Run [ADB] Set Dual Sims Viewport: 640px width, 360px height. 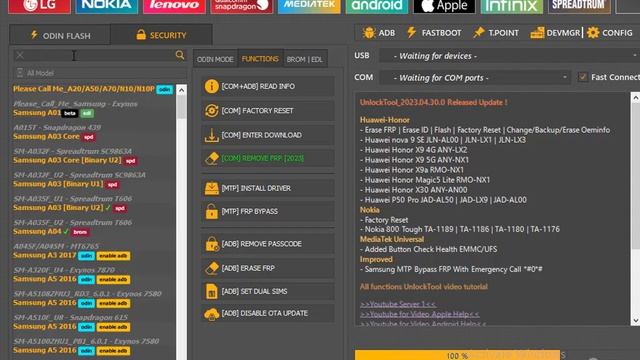[x=268, y=291]
